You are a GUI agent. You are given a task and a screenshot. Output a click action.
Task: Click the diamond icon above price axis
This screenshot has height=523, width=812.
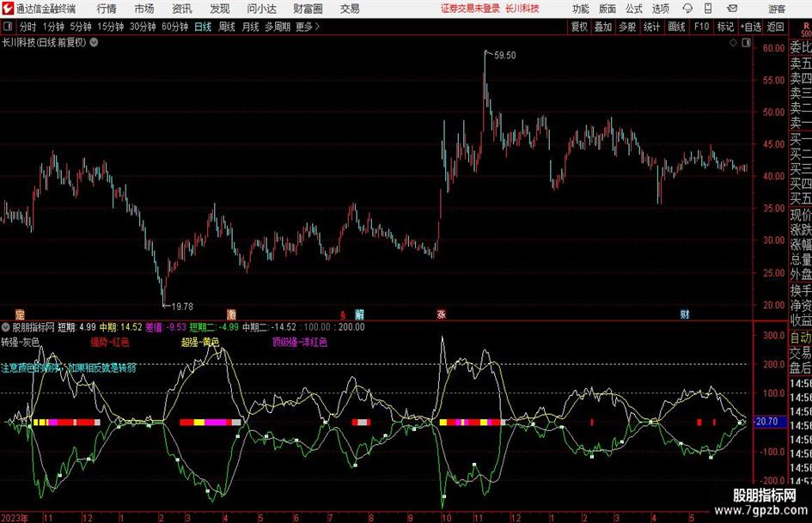tap(733, 43)
